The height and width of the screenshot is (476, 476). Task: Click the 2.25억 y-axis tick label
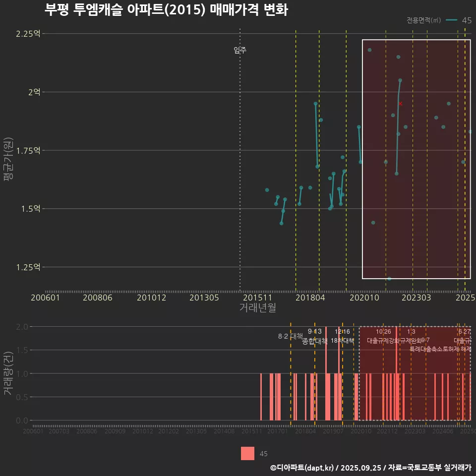coord(28,34)
